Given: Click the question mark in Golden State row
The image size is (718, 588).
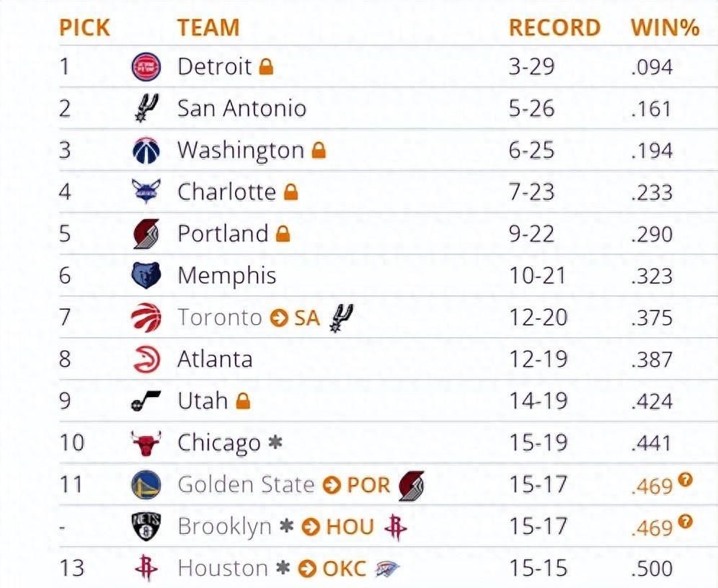Looking at the screenshot, I should click(686, 480).
